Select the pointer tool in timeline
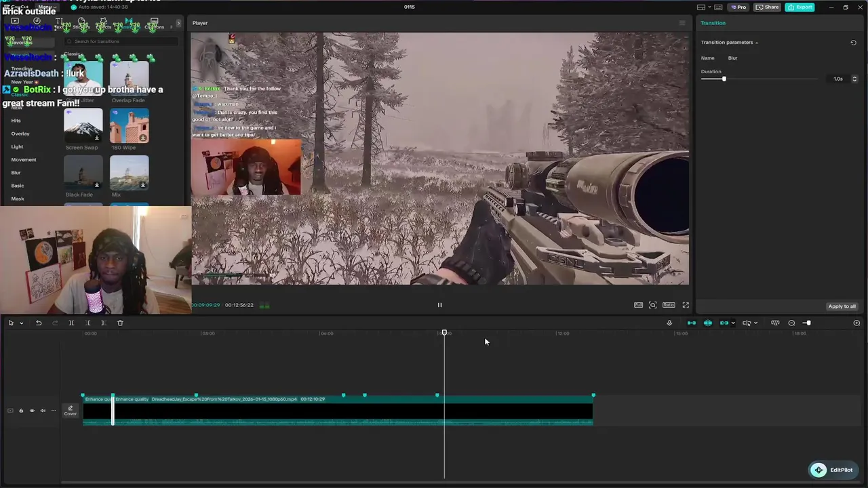Screen dimensions: 868x488 pos(11,323)
